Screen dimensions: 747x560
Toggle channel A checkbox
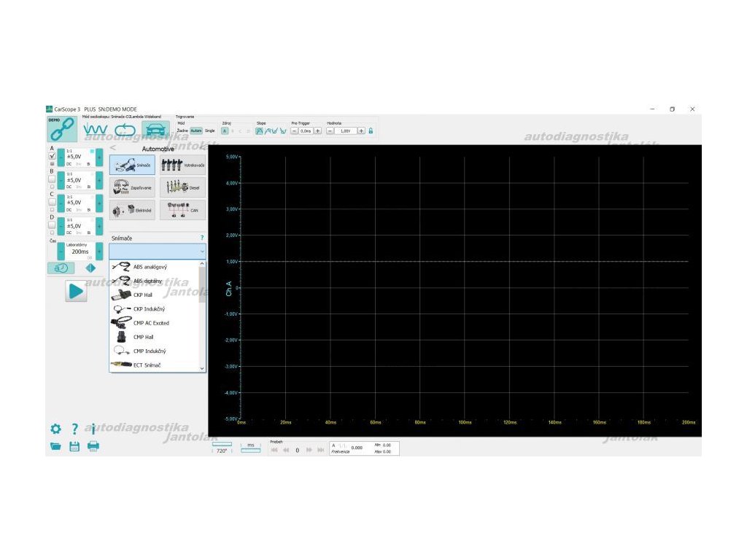coord(53,156)
